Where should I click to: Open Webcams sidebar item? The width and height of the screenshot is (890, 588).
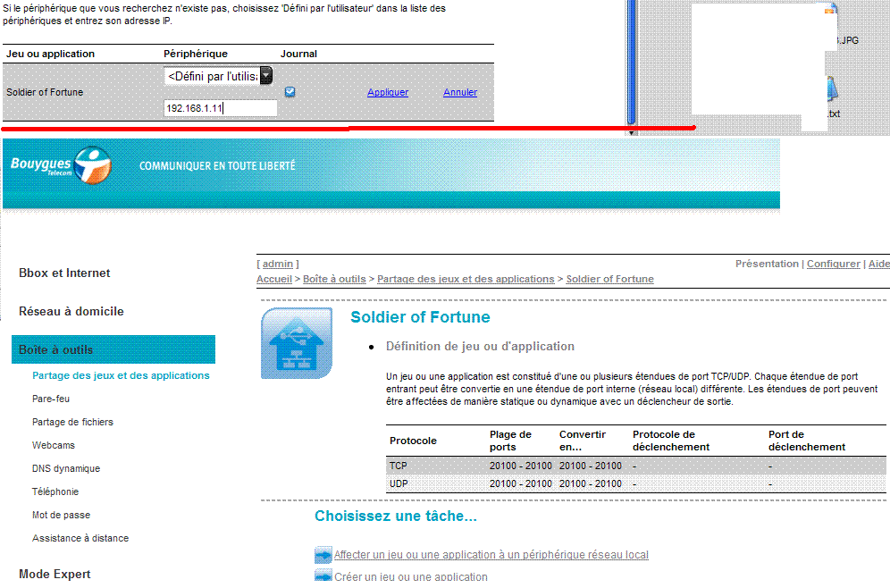click(54, 445)
